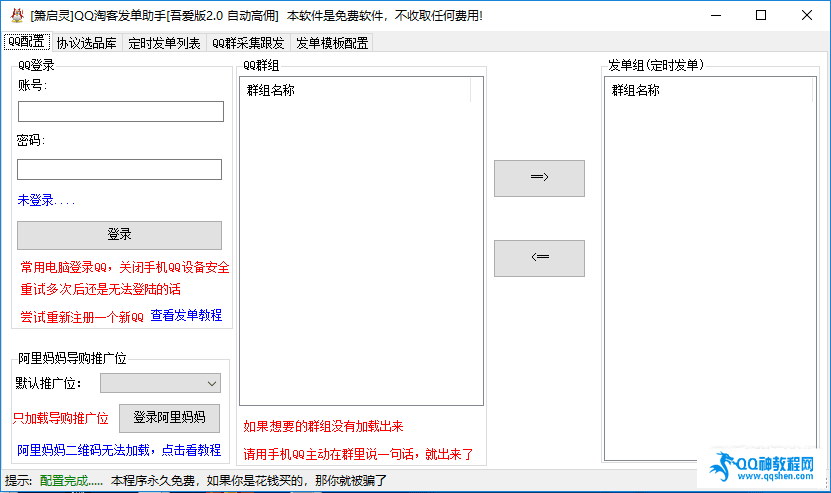Click the app icon in title bar
This screenshot has height=493, width=831.
point(17,15)
